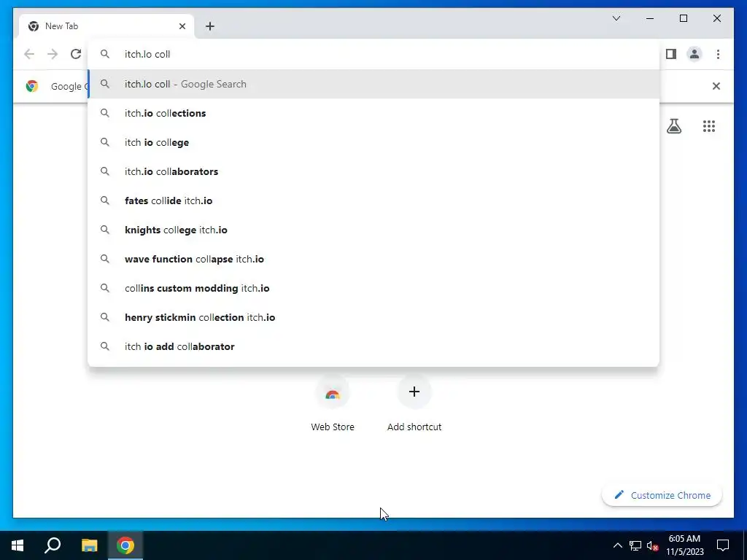The height and width of the screenshot is (560, 747).
Task: Click the Chrome taskbar icon
Action: click(x=125, y=545)
